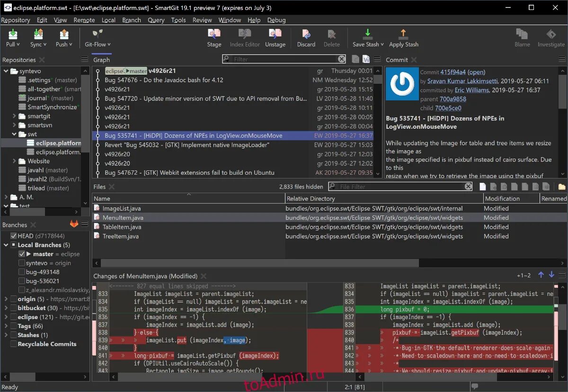The image size is (568, 392).
Task: Open the Branches panel hamburger menu
Action: click(x=85, y=224)
